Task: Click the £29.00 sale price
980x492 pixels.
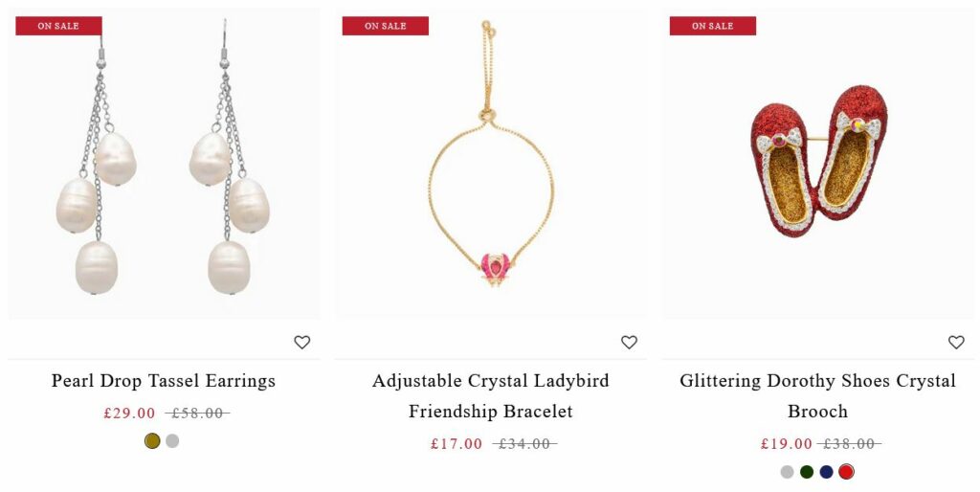Action: click(x=129, y=414)
